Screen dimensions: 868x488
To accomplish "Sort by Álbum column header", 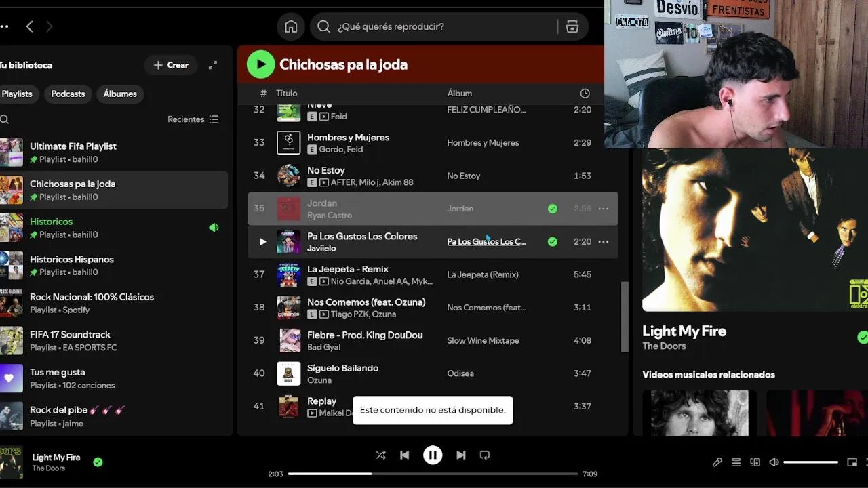I will pyautogui.click(x=459, y=94).
